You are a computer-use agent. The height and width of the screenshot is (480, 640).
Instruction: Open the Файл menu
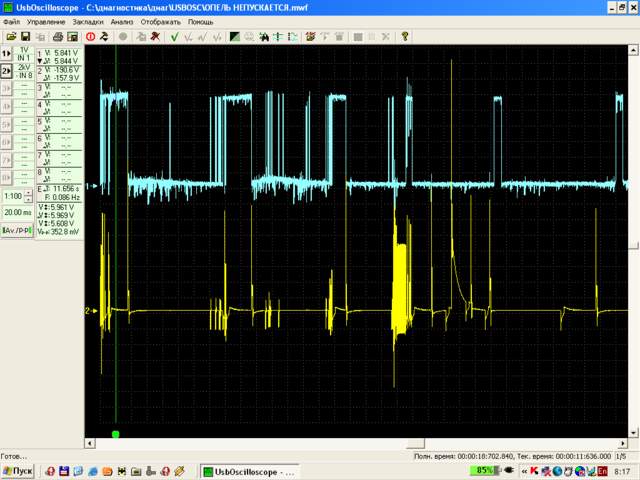coord(11,22)
